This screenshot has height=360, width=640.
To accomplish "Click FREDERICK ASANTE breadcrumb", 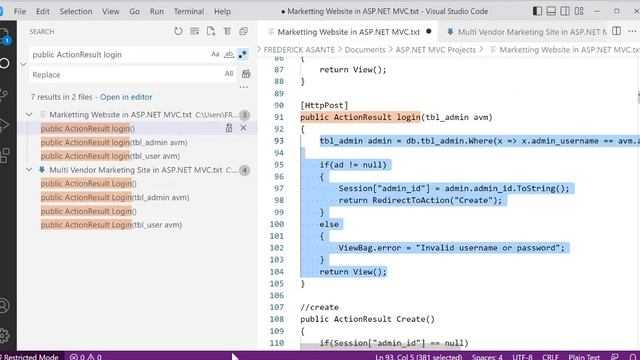I will point(299,50).
